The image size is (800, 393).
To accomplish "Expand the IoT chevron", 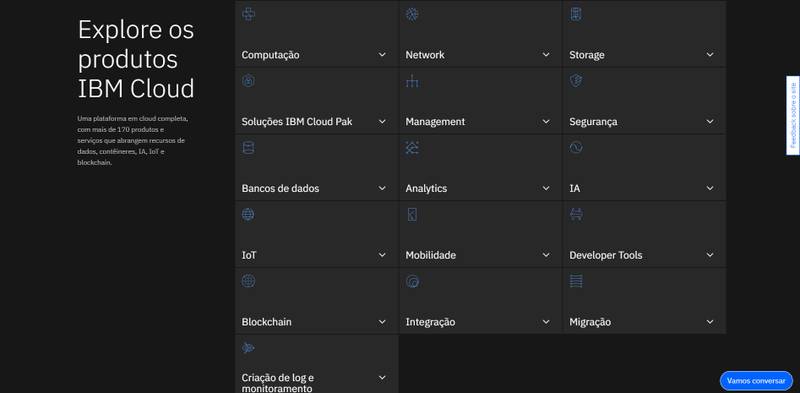I will (382, 255).
